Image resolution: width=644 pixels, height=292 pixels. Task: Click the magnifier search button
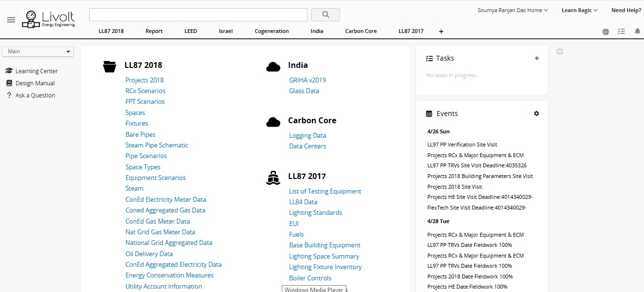(325, 15)
